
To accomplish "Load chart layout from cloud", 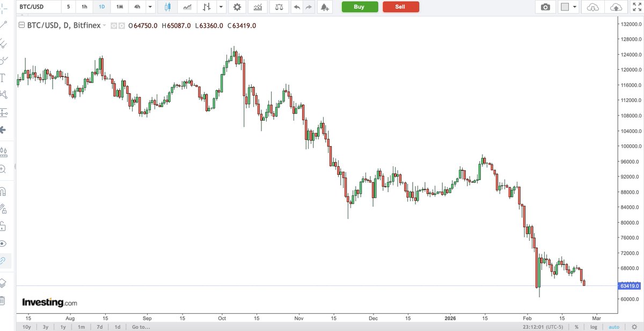I will coord(592,7).
